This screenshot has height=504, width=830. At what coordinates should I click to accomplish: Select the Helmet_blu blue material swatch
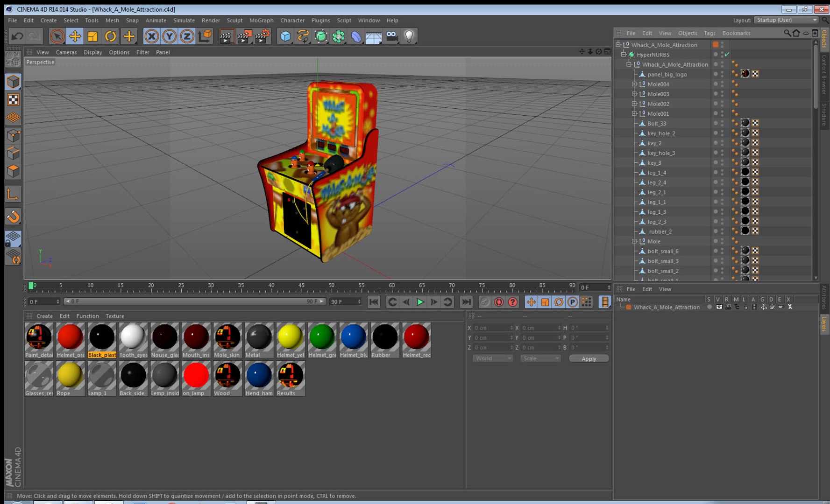354,340
